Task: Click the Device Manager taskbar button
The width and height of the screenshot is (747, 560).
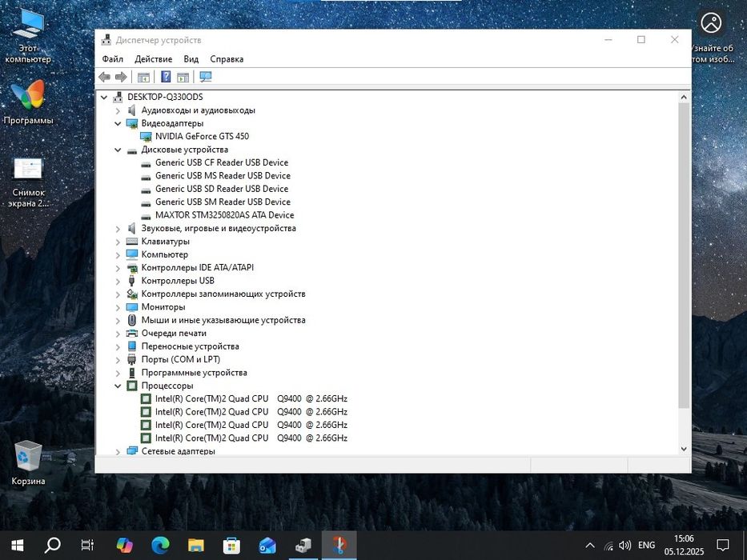Action: click(x=303, y=546)
